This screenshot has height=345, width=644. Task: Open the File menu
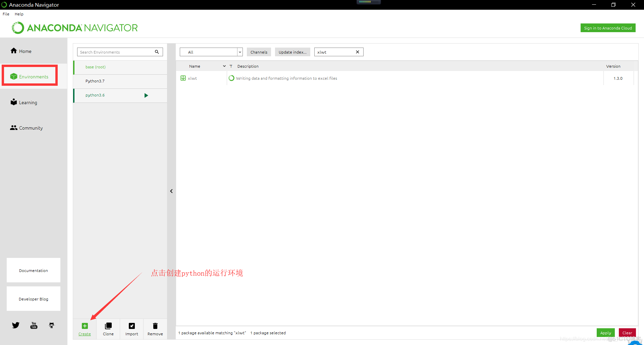[6, 14]
